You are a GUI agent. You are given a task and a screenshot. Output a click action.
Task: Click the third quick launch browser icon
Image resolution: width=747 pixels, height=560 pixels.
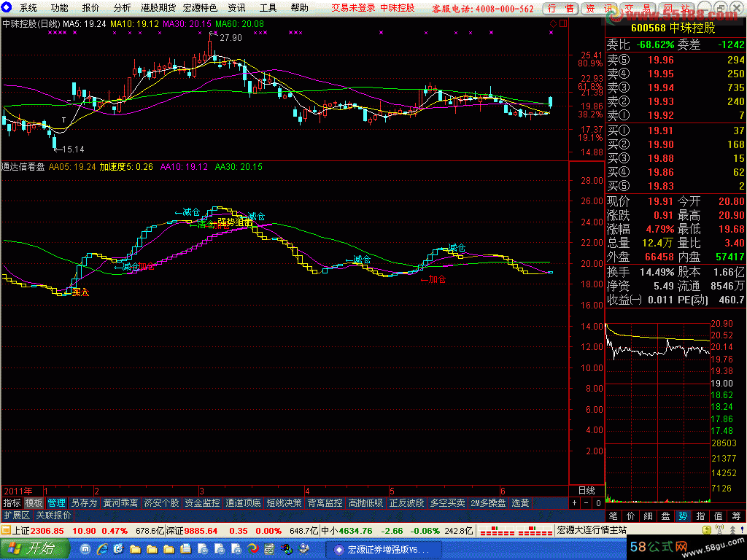click(x=119, y=549)
